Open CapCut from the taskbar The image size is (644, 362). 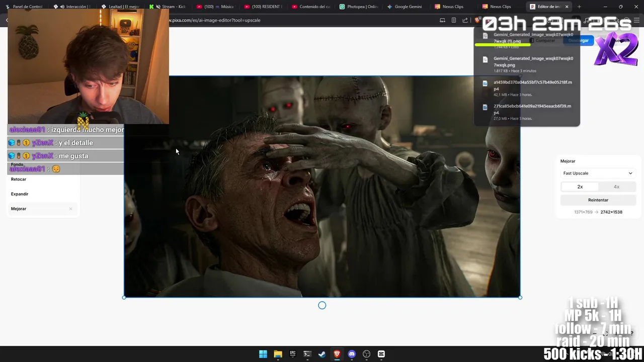381,354
